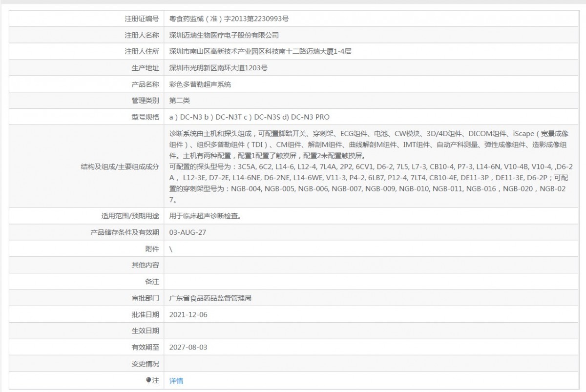Image resolution: width=586 pixels, height=392 pixels.
Task: Click the 审批部门 label cell
Action: 87,298
